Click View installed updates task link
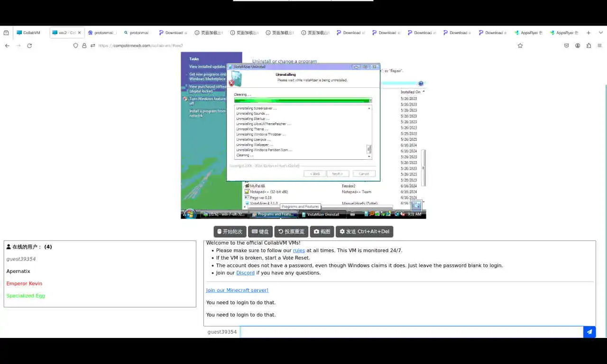The image size is (607, 364). pos(207,67)
